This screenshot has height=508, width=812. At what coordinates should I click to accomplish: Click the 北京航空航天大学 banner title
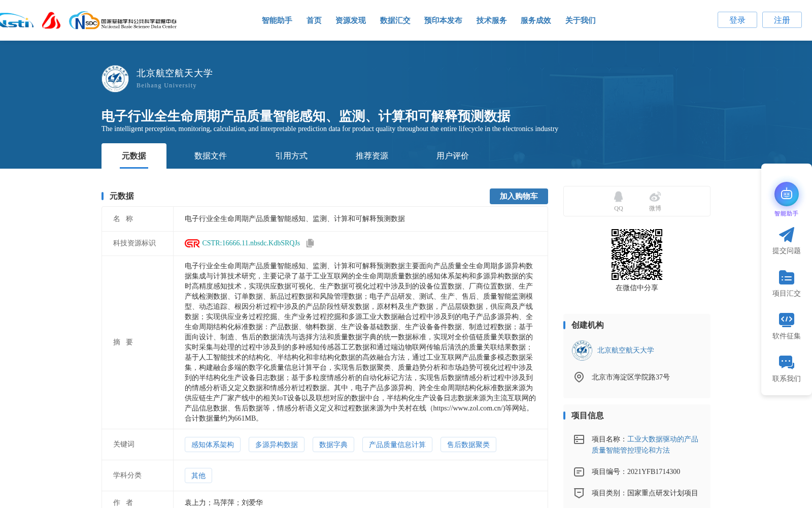(175, 73)
